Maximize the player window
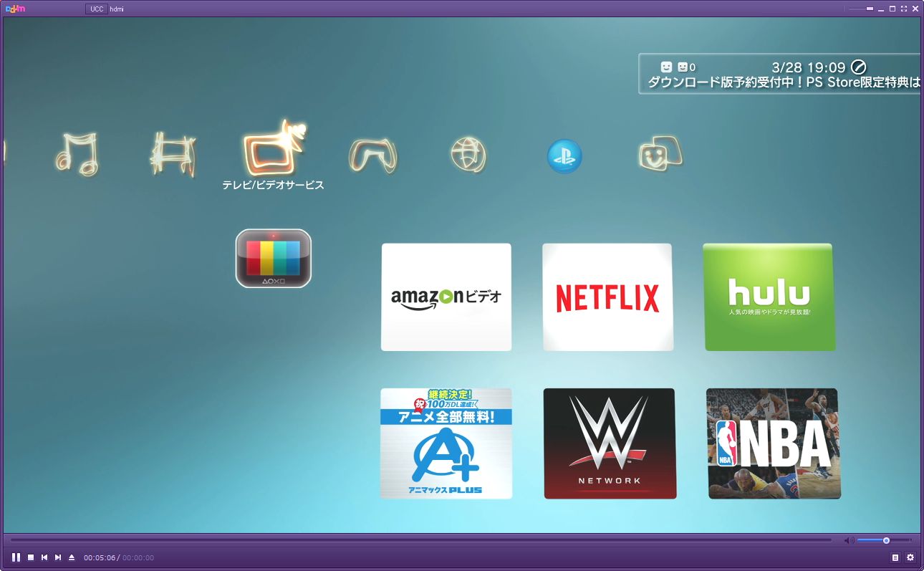Screen dimensions: 924x571 [x=892, y=9]
